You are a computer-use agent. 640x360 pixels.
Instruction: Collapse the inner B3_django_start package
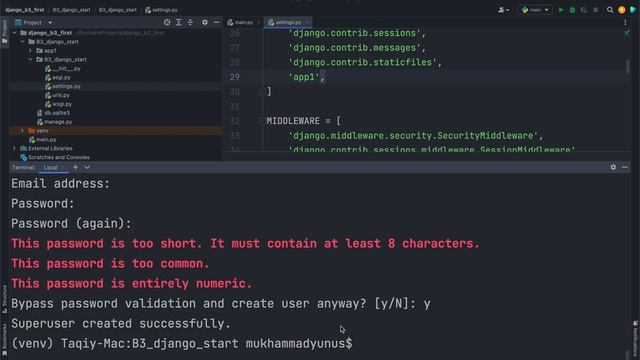[30, 60]
